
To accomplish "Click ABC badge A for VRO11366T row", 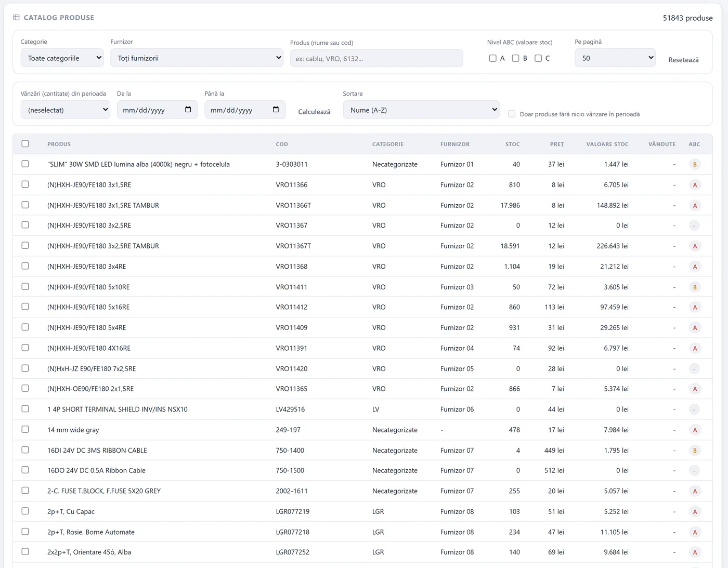I will point(695,205).
